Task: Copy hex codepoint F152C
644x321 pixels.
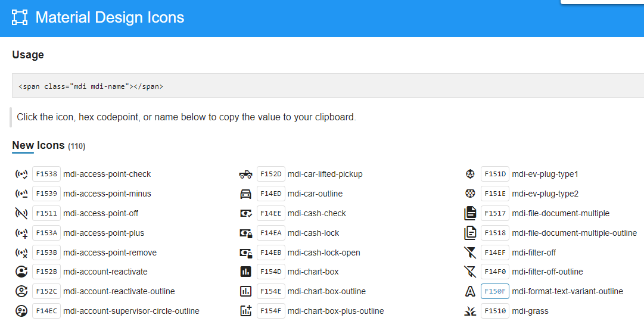Action: (x=46, y=291)
